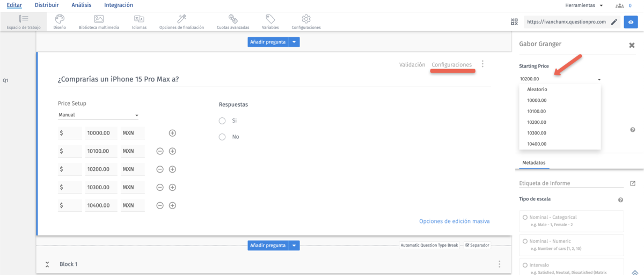The height and width of the screenshot is (275, 644).
Task: Select the Si answer radio button
Action: 222,121
